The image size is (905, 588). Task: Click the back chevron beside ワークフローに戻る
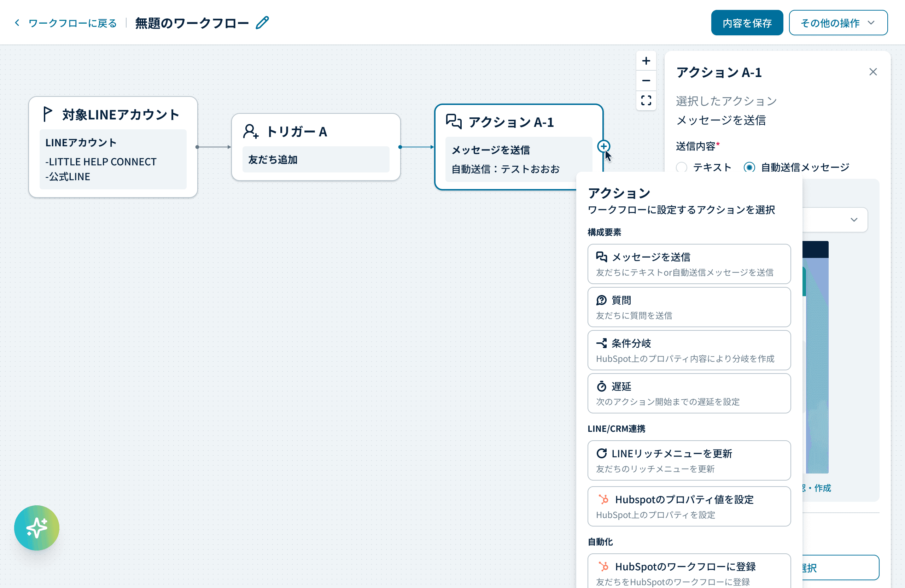pyautogui.click(x=17, y=23)
